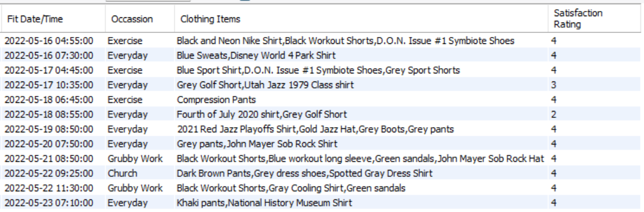Click the Khaki pants, National History Museum cell
This screenshot has height=212, width=644.
361,203
